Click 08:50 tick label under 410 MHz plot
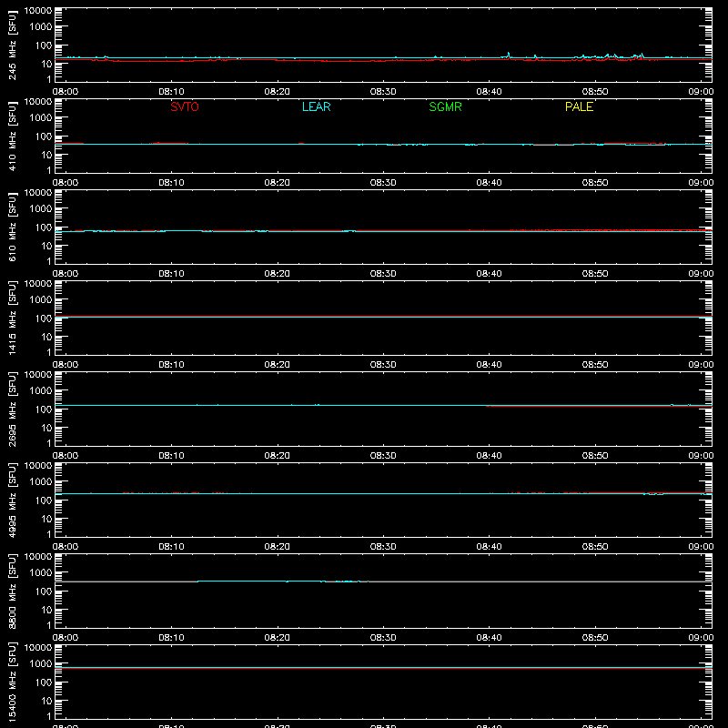The image size is (728, 728). pyautogui.click(x=595, y=183)
